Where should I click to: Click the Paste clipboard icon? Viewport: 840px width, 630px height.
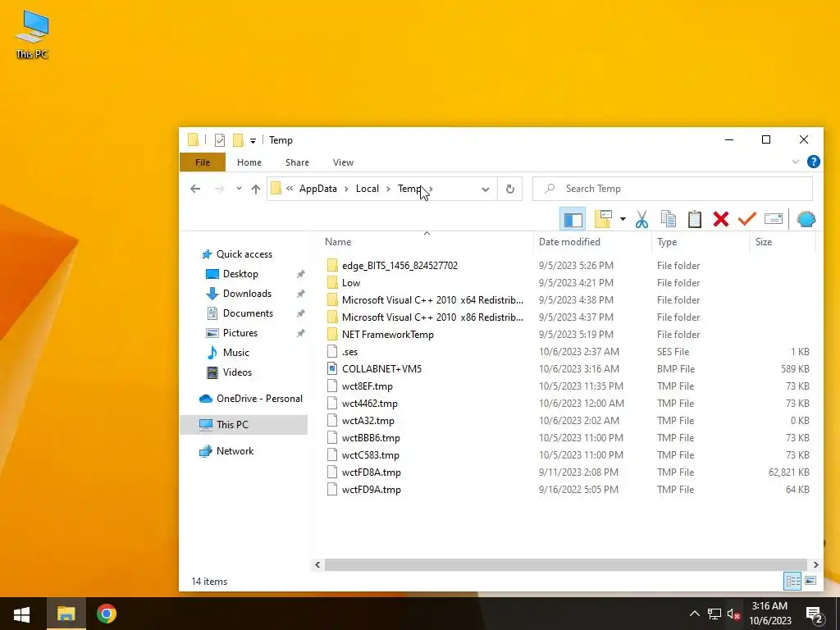695,219
